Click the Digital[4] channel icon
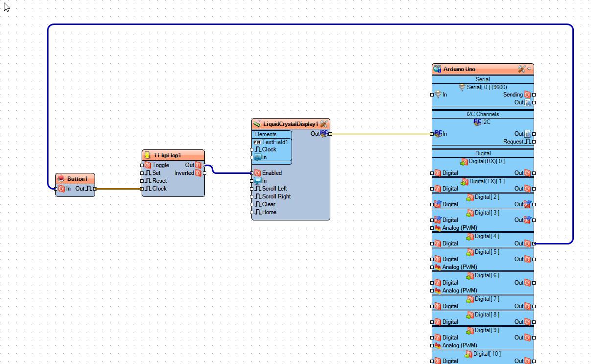The image size is (591, 364). (x=470, y=237)
